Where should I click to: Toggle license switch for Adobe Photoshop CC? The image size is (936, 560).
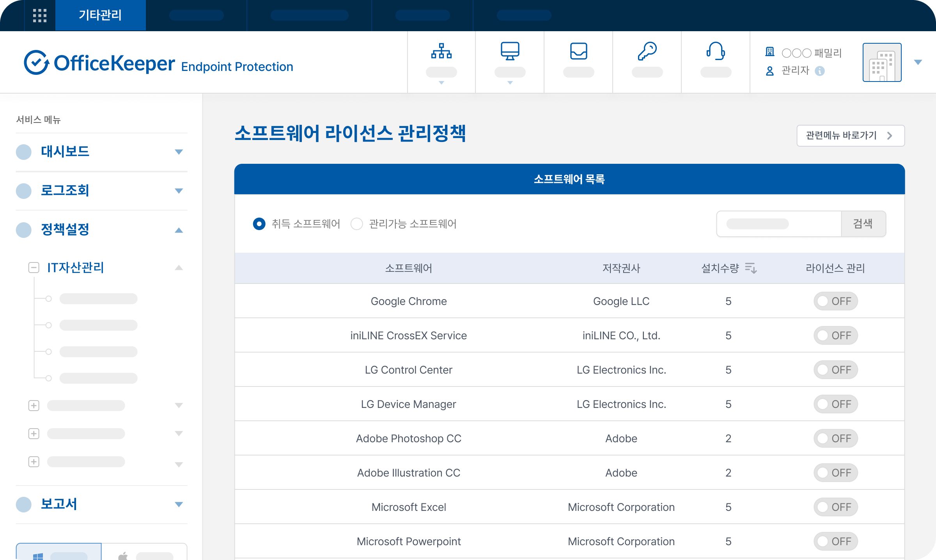click(835, 438)
